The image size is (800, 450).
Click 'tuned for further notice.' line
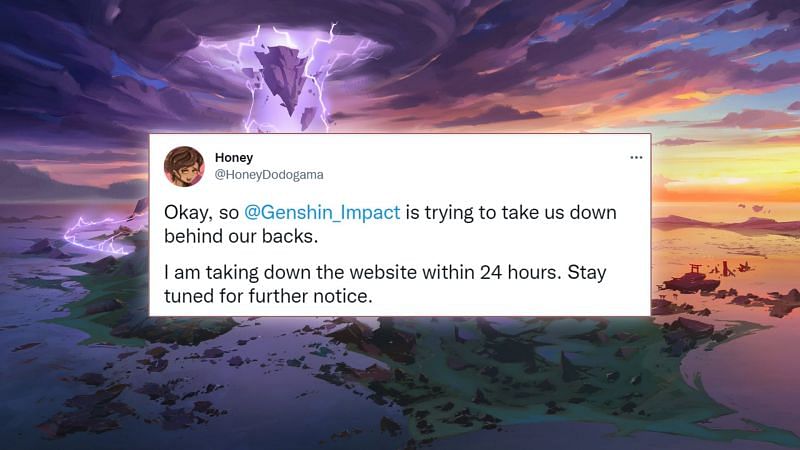point(268,296)
